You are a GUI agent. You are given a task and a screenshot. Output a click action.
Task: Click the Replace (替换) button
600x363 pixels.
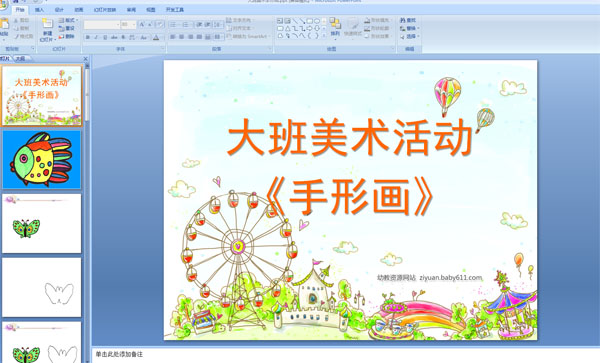tap(409, 28)
